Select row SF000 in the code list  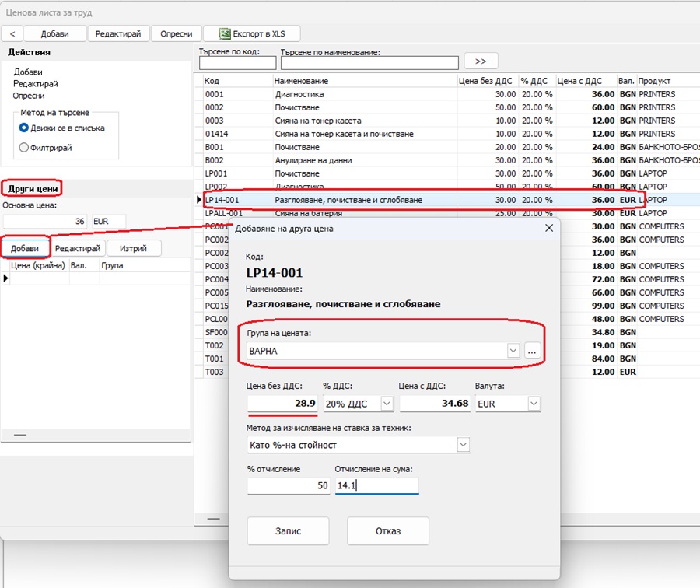tap(216, 332)
